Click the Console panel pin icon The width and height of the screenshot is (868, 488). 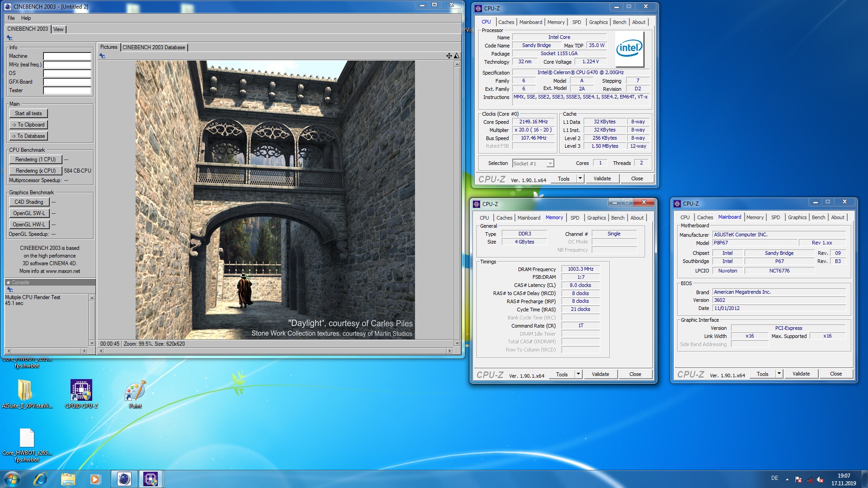(x=10, y=290)
